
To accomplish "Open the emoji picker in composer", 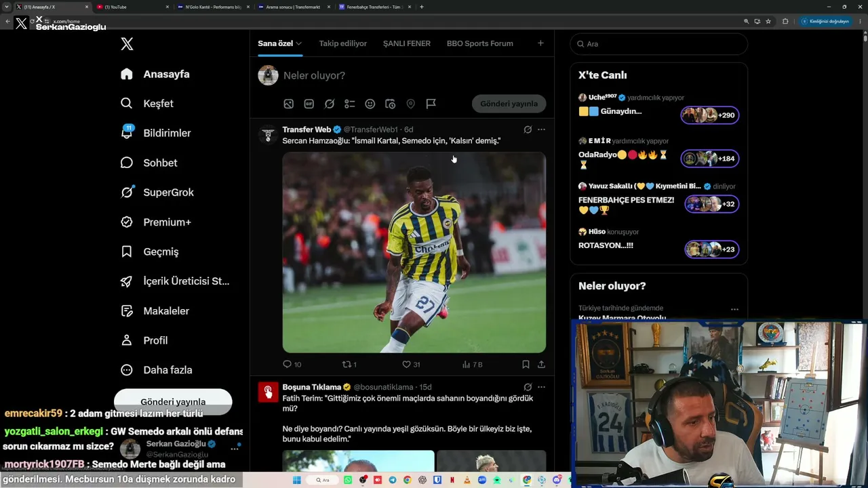I will (x=370, y=104).
